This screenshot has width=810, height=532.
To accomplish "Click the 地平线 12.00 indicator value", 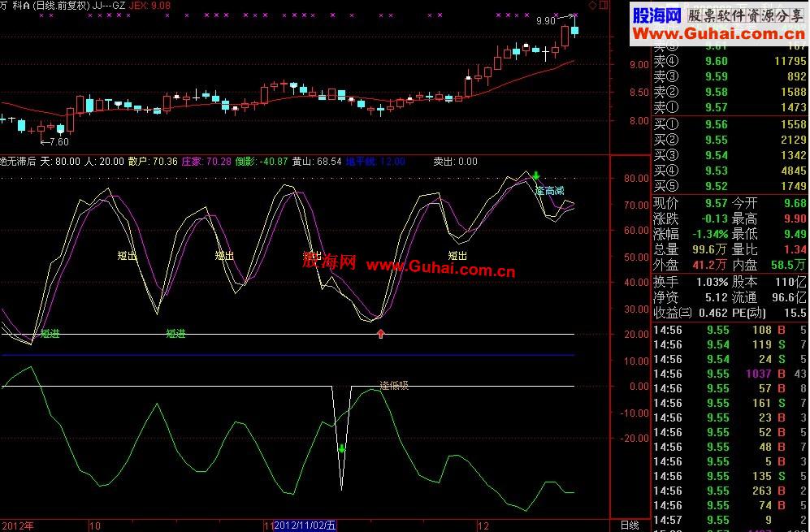I will coord(375,162).
